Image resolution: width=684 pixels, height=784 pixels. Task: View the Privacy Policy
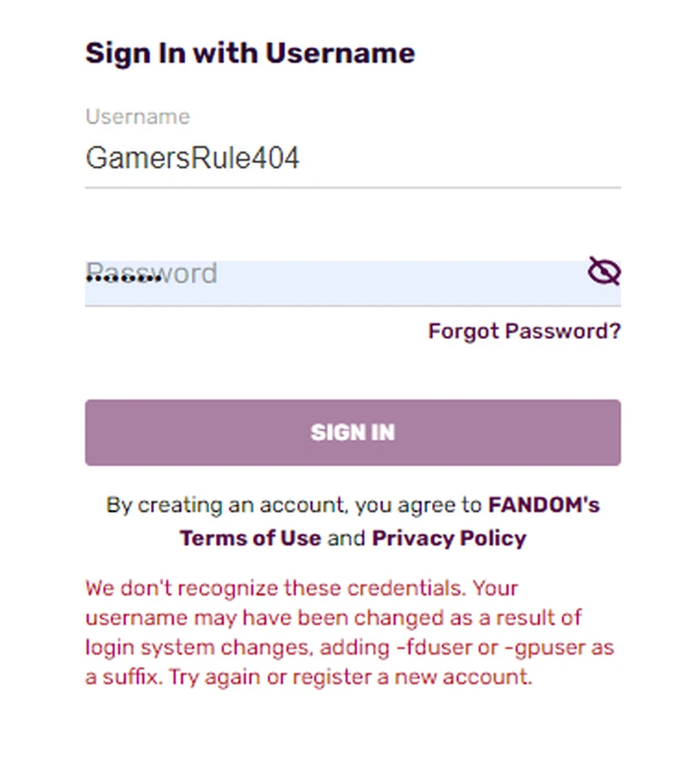point(448,537)
